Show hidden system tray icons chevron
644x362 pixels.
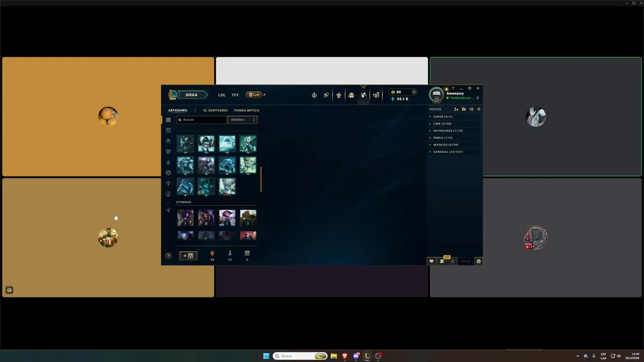point(578,356)
